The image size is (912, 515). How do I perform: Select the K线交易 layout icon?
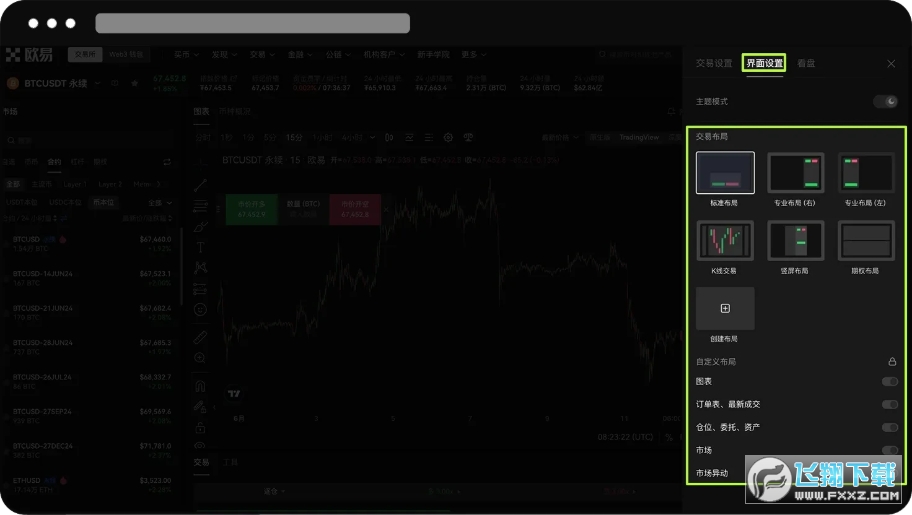pyautogui.click(x=725, y=241)
